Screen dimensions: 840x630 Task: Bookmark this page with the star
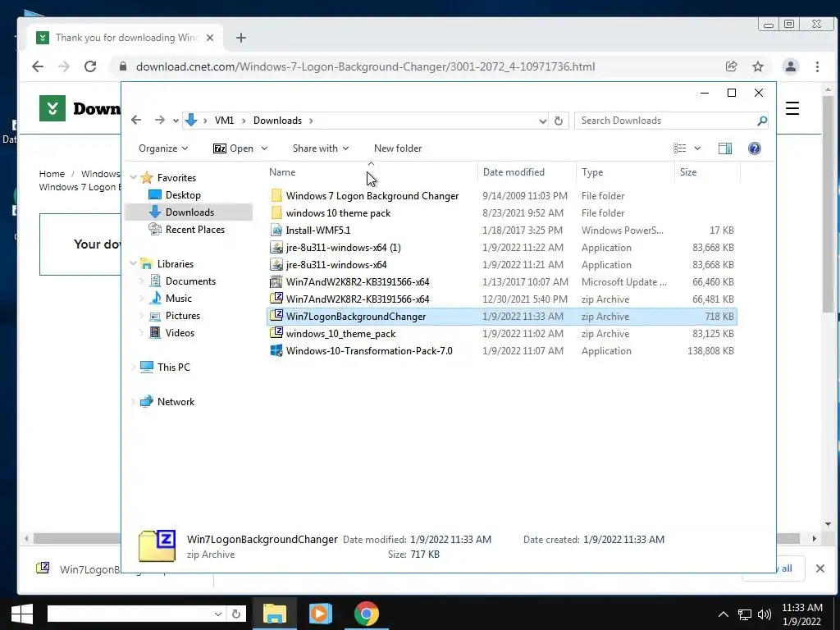pyautogui.click(x=757, y=66)
